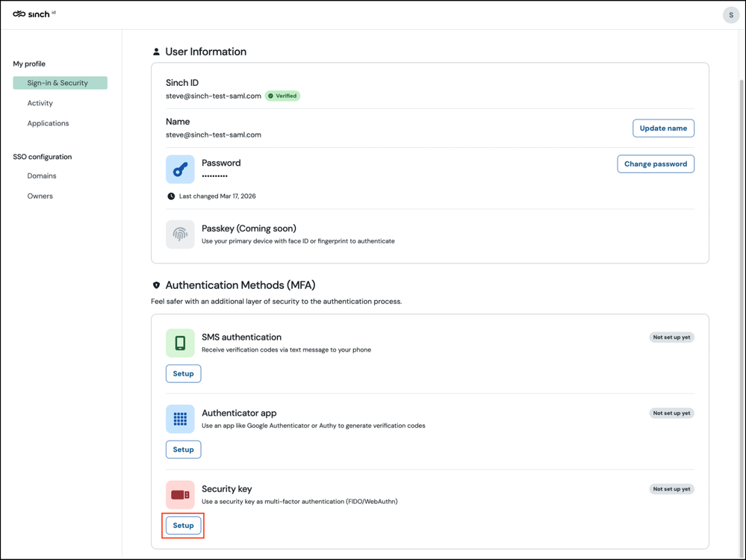Set up Security key
Screen dimensions: 746x560
(183, 525)
